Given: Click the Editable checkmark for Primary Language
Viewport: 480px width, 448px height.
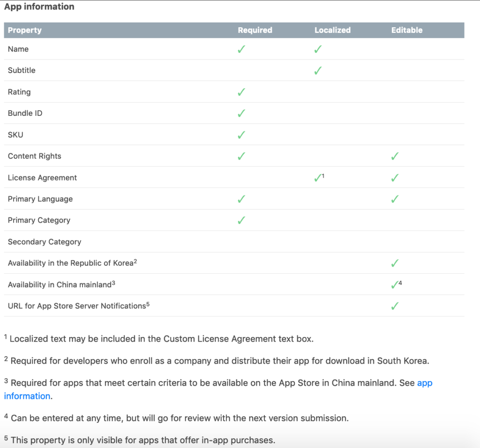Looking at the screenshot, I should coord(395,199).
